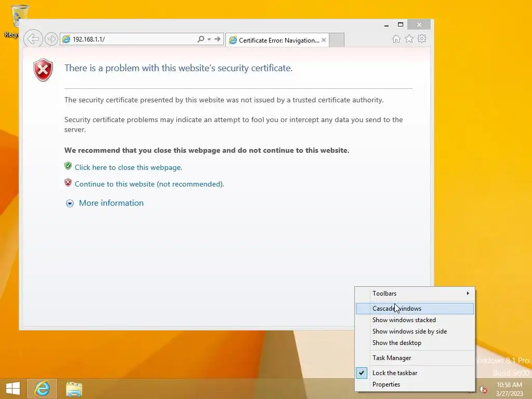The height and width of the screenshot is (399, 532).
Task: Minimize the Internet Explorer window
Action: click(387, 25)
